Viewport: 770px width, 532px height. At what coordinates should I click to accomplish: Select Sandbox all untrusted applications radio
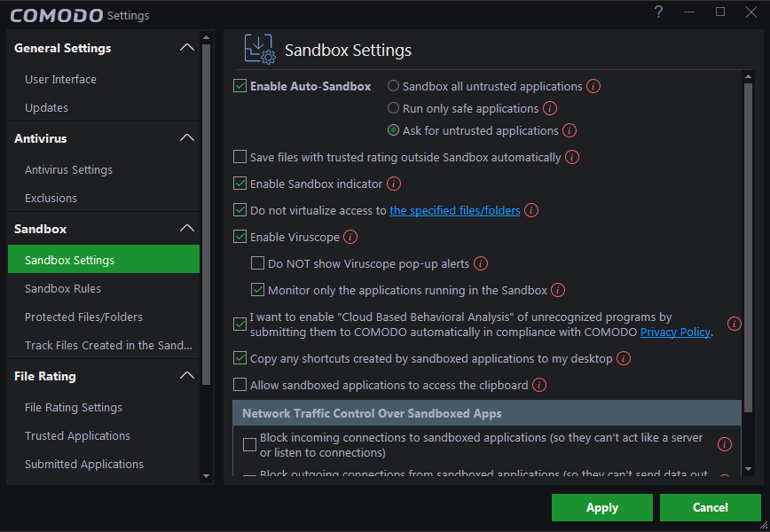[393, 87]
